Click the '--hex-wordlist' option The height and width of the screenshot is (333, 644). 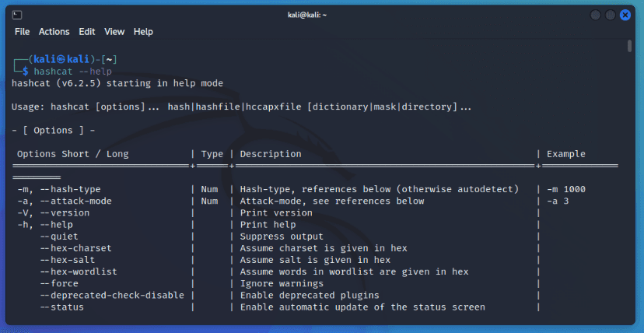coord(79,272)
